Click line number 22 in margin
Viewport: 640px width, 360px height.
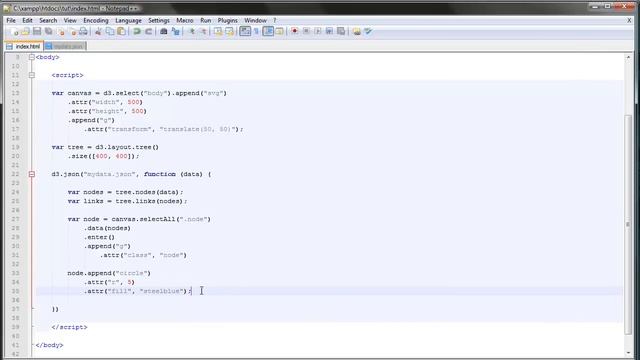coord(16,174)
